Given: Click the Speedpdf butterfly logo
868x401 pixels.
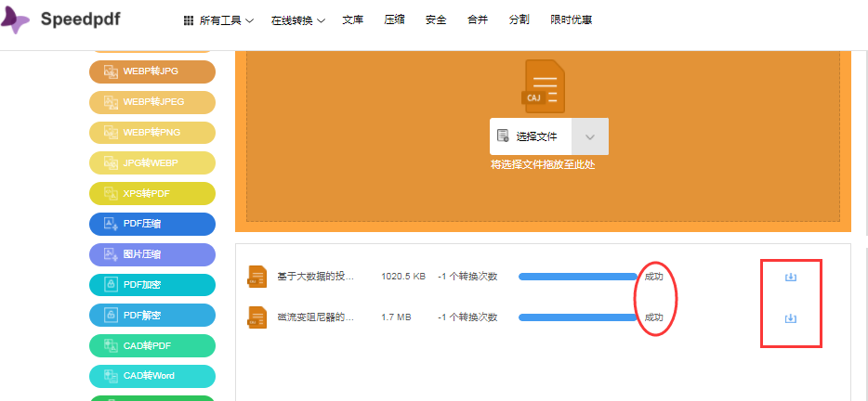Looking at the screenshot, I should [14, 20].
